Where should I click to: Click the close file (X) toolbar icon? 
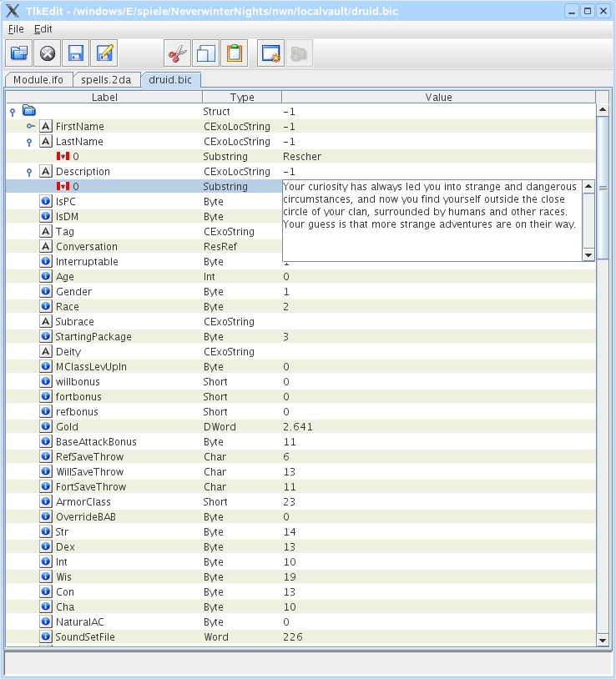click(48, 54)
